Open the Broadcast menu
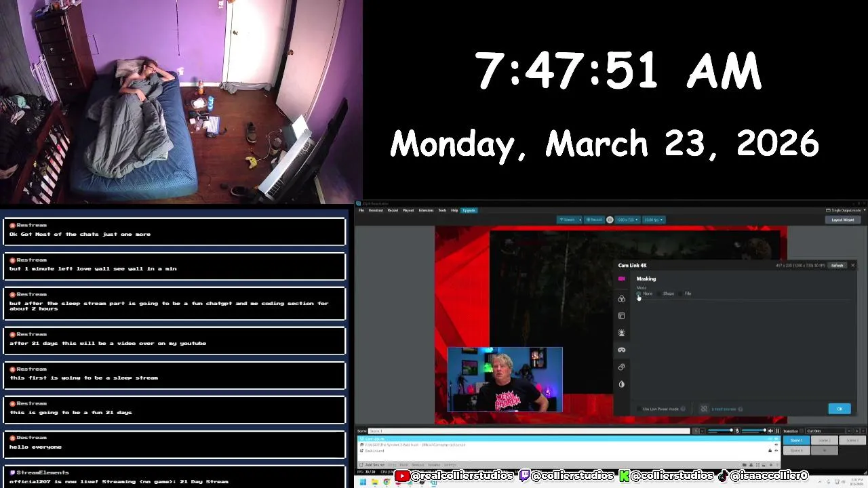Viewport: 868px width, 488px height. (x=376, y=210)
